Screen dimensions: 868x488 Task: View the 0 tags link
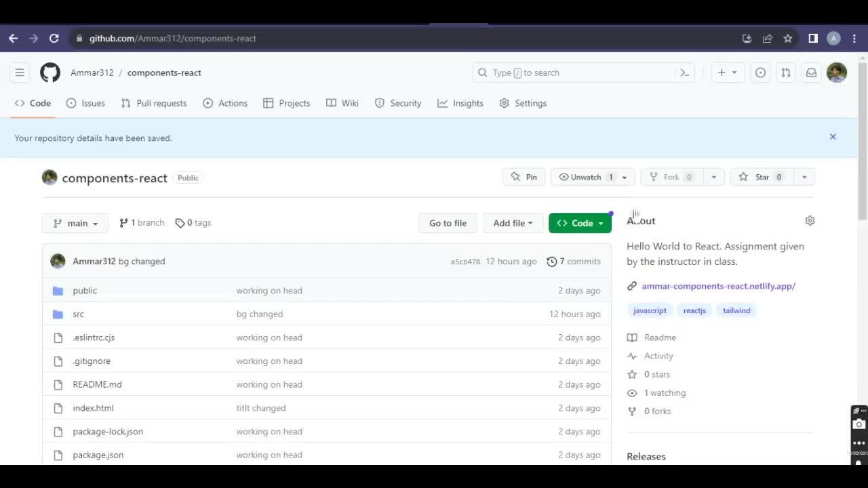[x=193, y=222]
